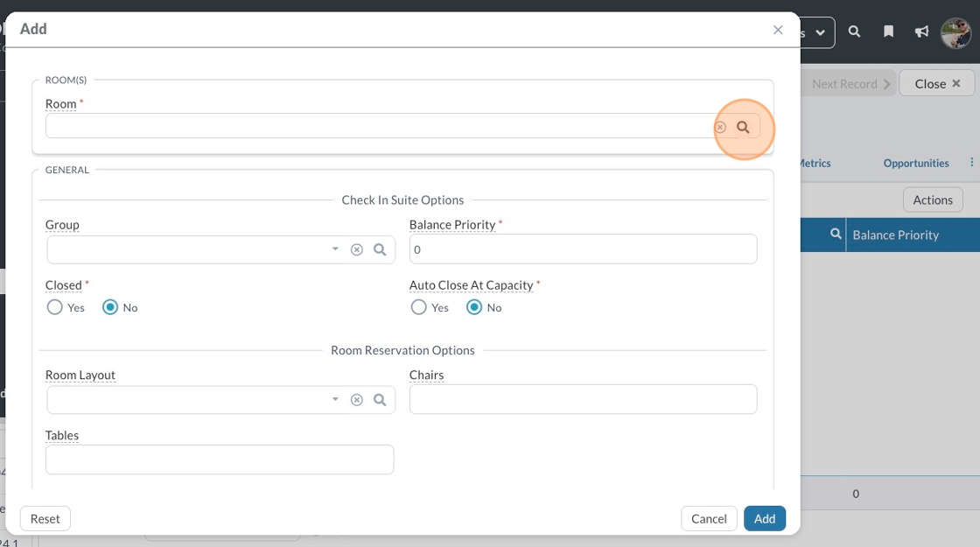The height and width of the screenshot is (547, 980).
Task: Click the Group lookup search icon
Action: click(x=380, y=249)
